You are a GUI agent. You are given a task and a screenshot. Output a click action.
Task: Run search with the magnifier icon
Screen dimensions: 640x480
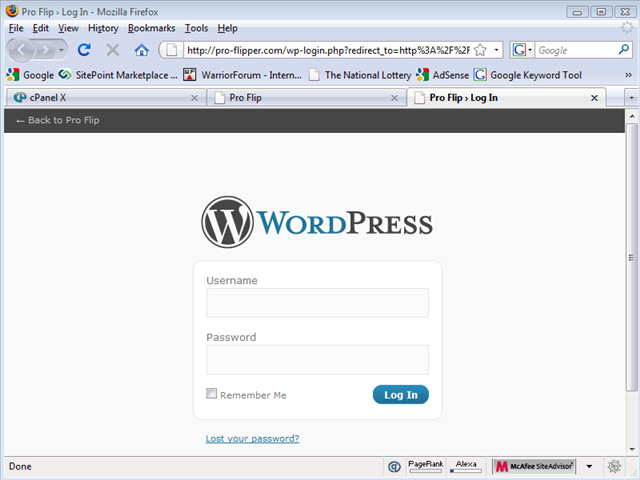(624, 50)
